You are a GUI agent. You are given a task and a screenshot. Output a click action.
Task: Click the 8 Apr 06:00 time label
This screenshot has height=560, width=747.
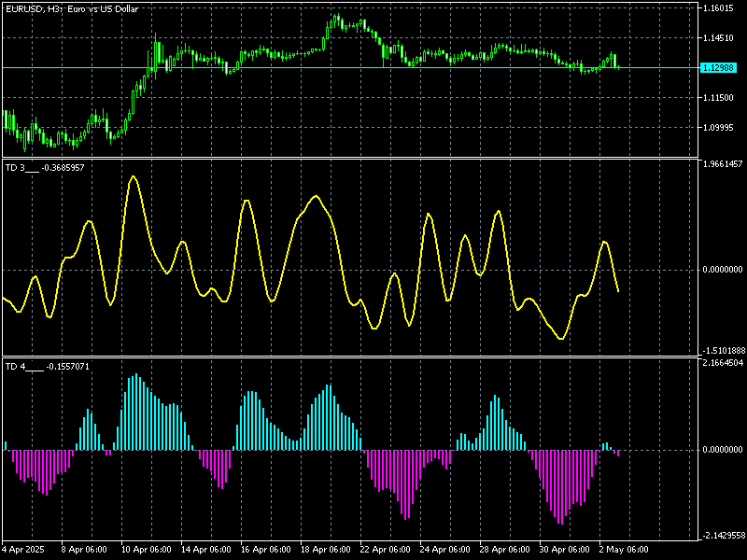84,550
